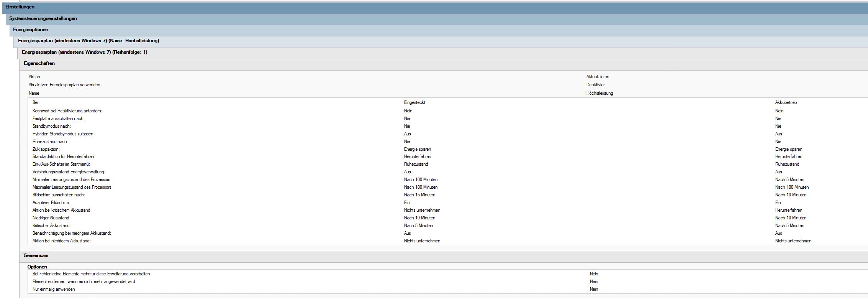Click 'Bei Fehler keine Elemente mehr' option label
Image resolution: width=868 pixels, height=298 pixels.
[91, 274]
